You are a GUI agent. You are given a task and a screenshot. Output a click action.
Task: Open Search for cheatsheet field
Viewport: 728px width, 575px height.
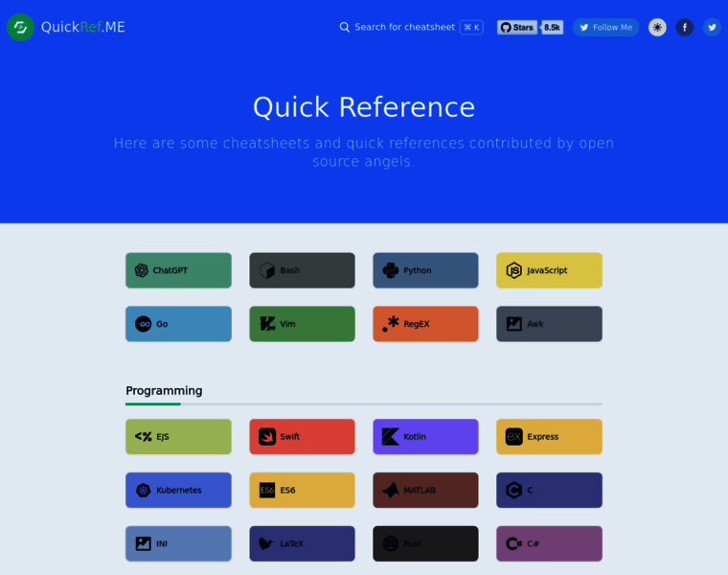[x=411, y=28]
